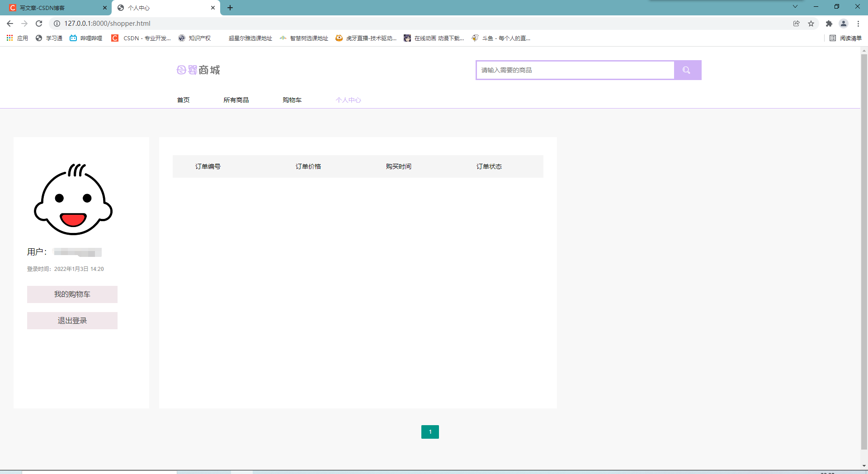The height and width of the screenshot is (474, 868).
Task: Open the 斗鱼 bookmark
Action: (x=502, y=38)
